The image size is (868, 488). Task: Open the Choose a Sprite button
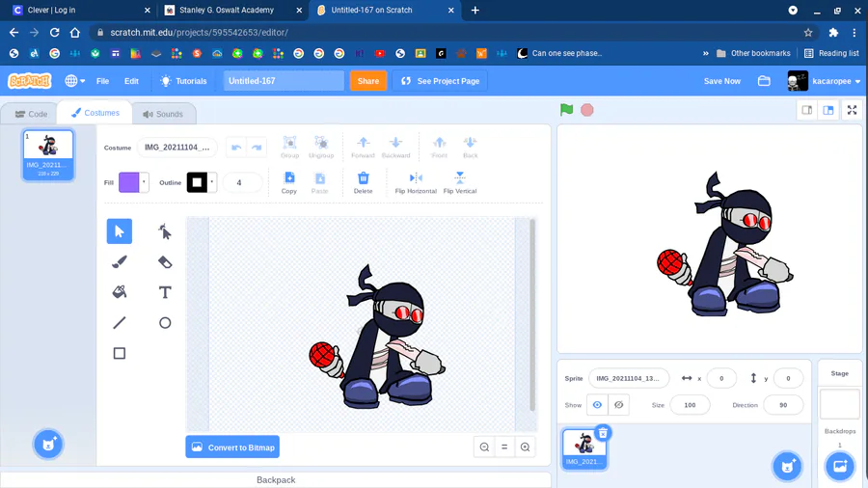click(x=787, y=466)
